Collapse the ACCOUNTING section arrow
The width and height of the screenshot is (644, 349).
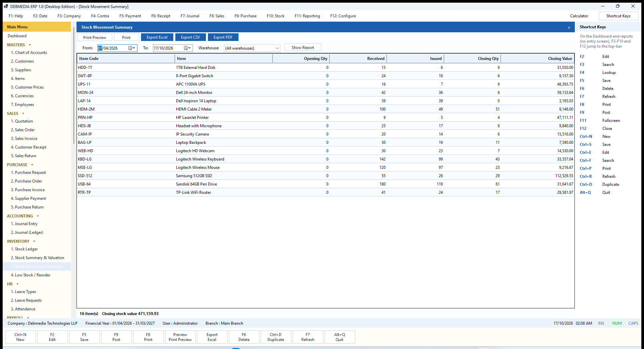point(38,216)
